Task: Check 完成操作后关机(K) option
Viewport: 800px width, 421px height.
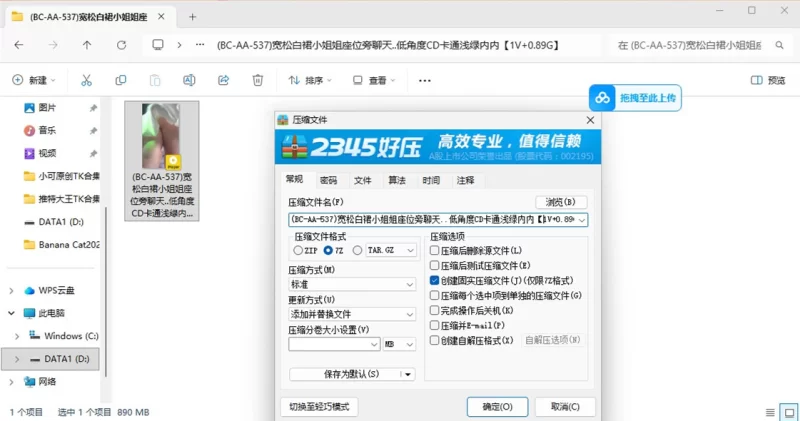Action: coord(434,310)
